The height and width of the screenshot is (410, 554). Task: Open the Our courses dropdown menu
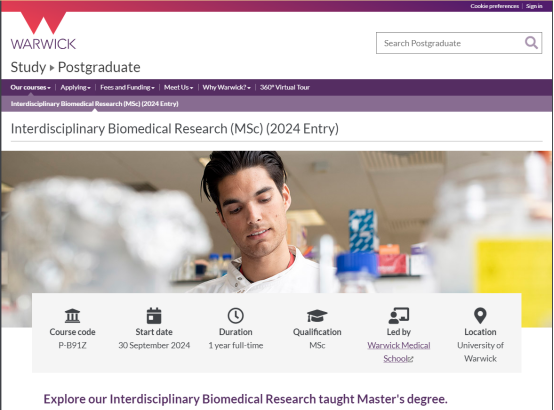click(30, 87)
